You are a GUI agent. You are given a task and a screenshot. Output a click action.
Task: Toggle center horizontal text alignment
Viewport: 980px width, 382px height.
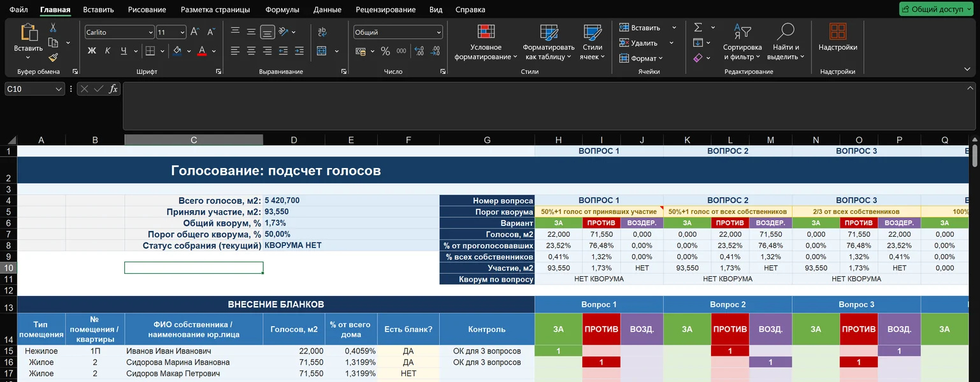tap(252, 51)
